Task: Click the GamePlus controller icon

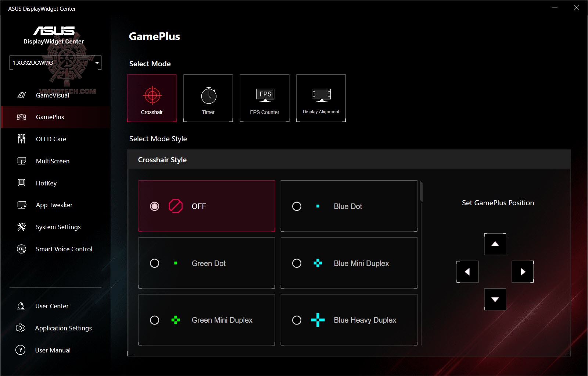Action: (22, 117)
